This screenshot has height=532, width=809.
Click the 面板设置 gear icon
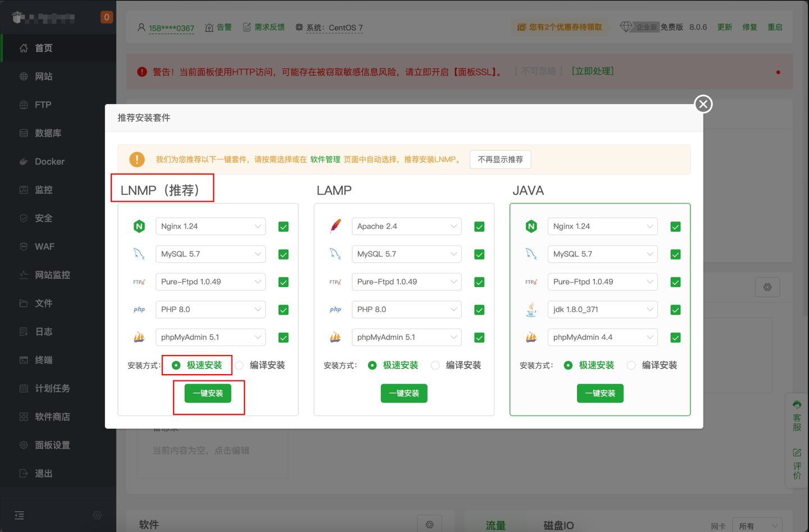point(24,445)
